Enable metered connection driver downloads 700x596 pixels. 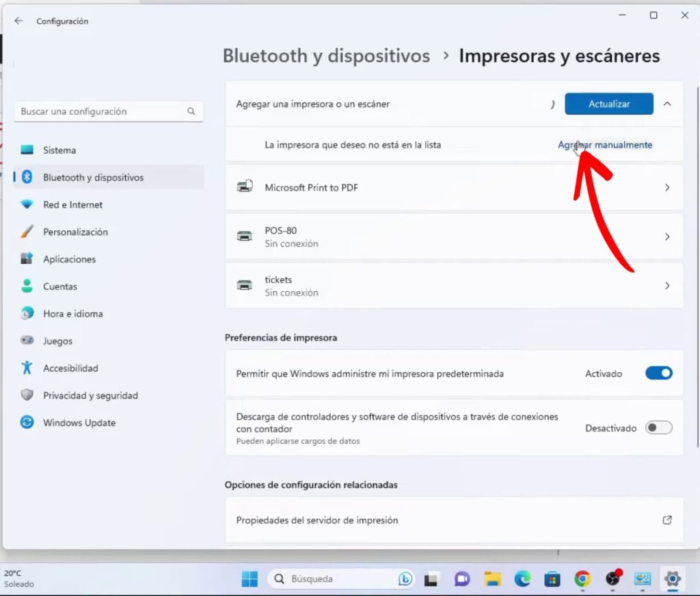[658, 427]
